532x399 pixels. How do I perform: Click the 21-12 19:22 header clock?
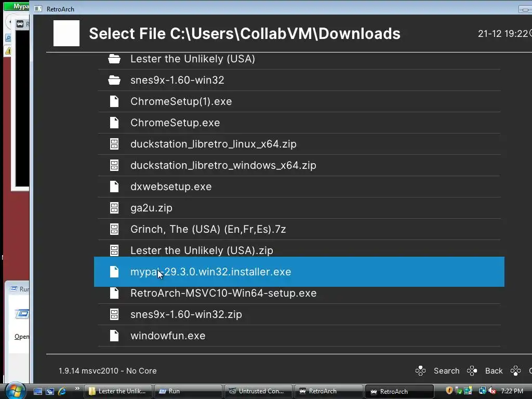click(503, 34)
